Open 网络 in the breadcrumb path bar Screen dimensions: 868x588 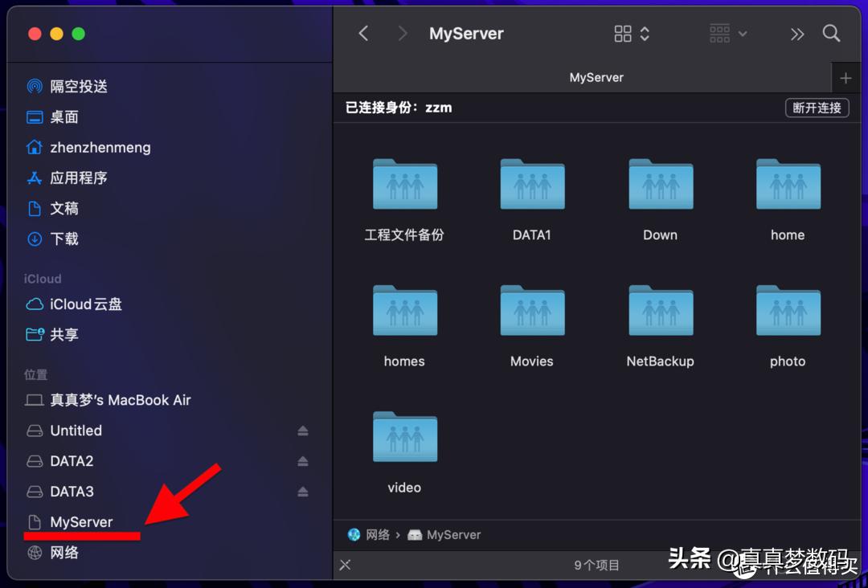click(375, 534)
